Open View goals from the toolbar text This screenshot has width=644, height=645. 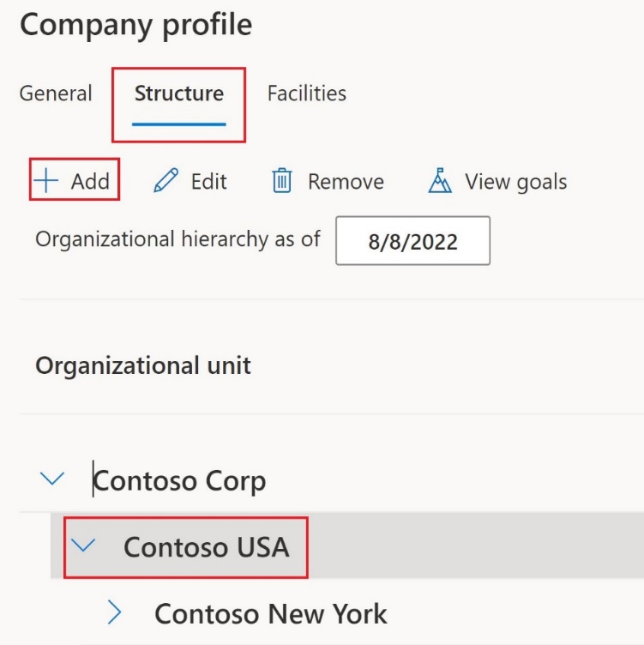[x=515, y=181]
